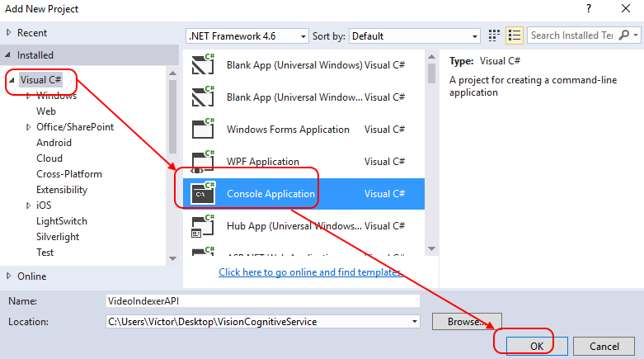The image size is (644, 359).
Task: Collapse the Installed section
Action: coord(7,54)
